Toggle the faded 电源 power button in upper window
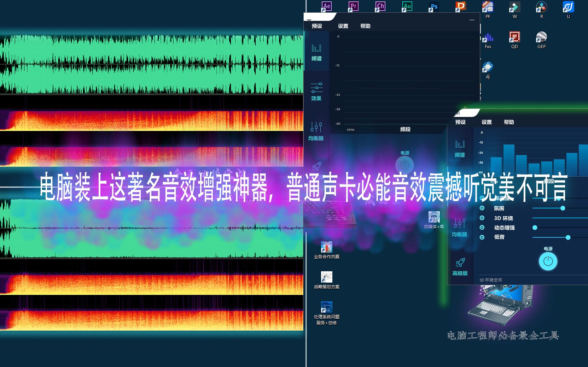Viewport: 588px width, 367px height. 404,165
